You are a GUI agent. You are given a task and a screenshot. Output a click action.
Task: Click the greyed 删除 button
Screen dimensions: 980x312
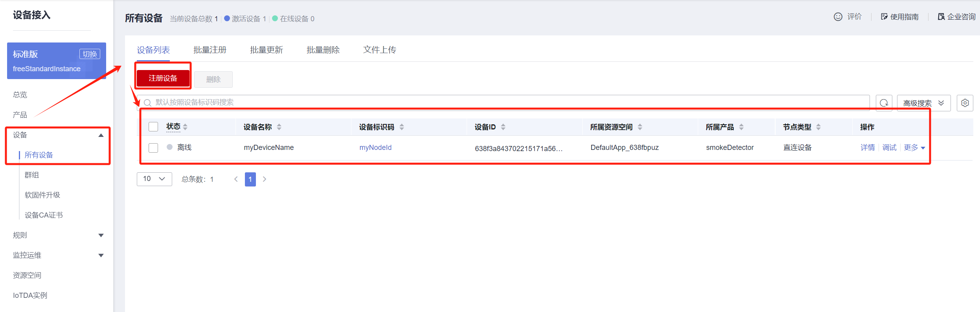213,79
